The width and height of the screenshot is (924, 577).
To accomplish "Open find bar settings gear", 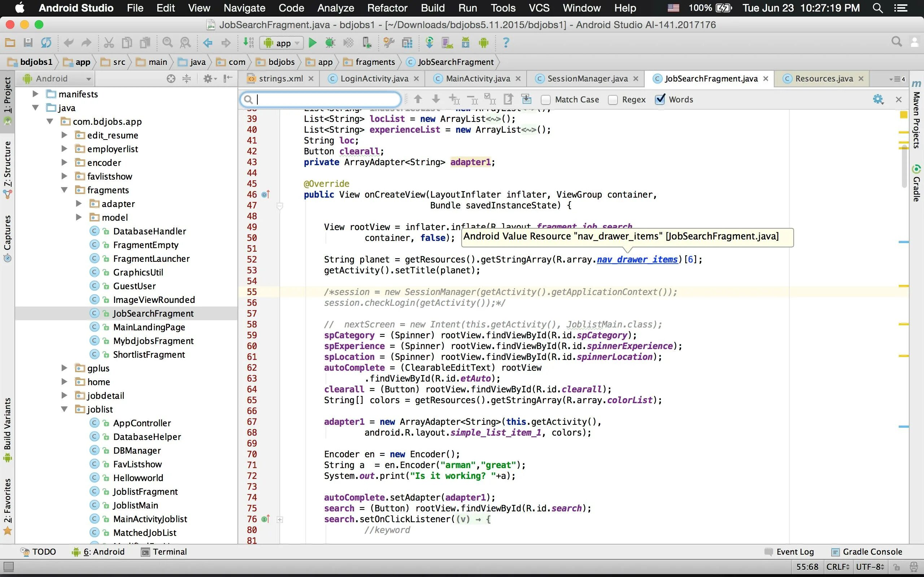I will pos(877,100).
